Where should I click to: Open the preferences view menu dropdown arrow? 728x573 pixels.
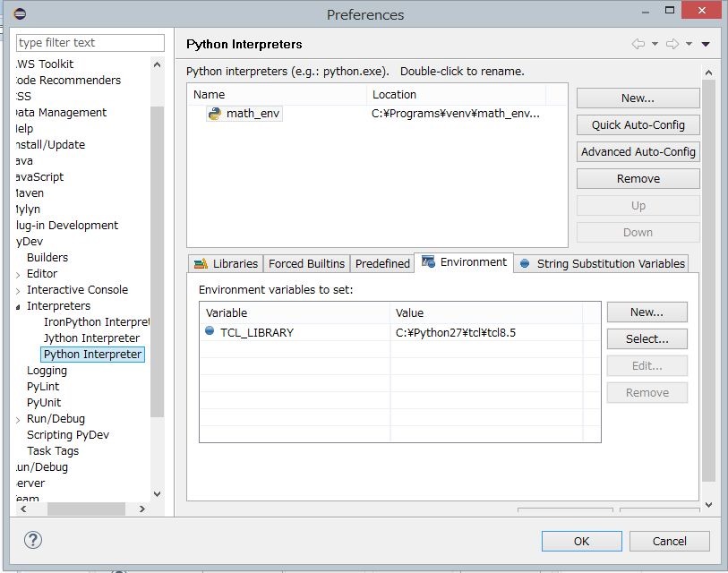706,44
